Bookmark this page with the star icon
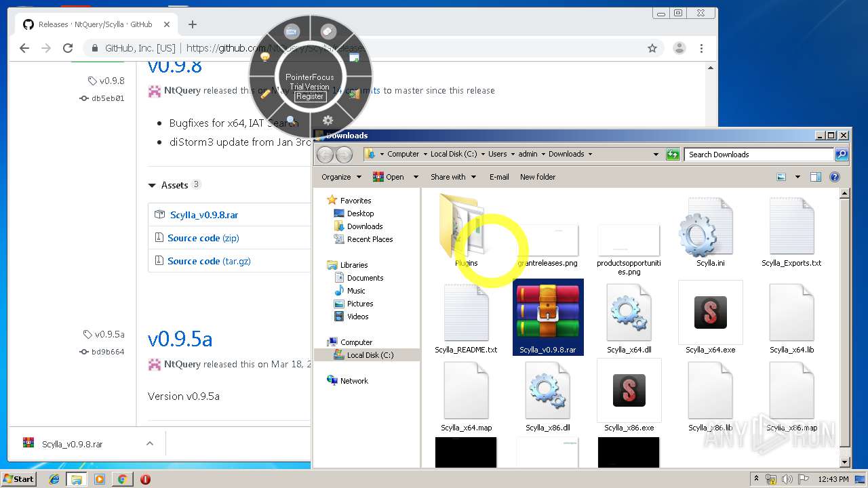The height and width of the screenshot is (488, 868). 652,48
